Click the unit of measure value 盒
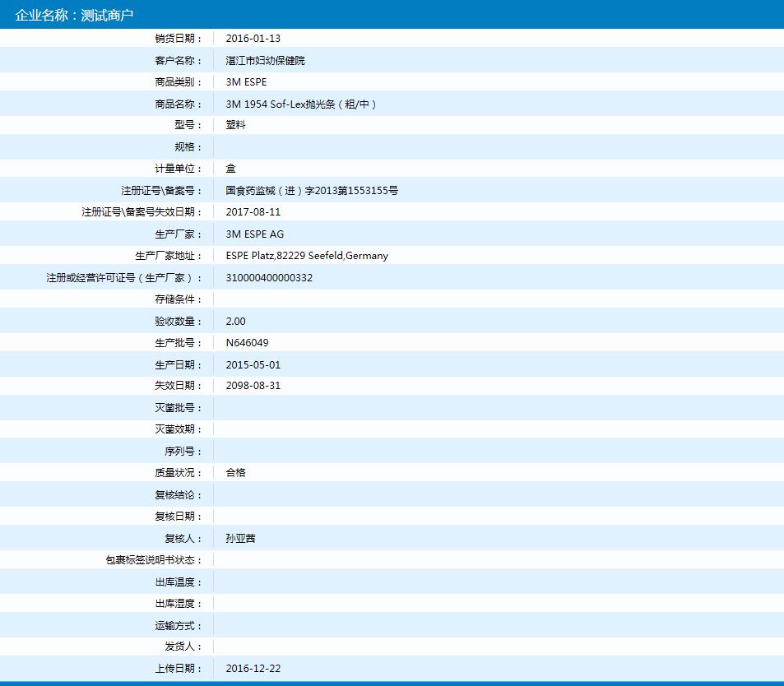Screen dimensions: 784x686 pos(230,169)
